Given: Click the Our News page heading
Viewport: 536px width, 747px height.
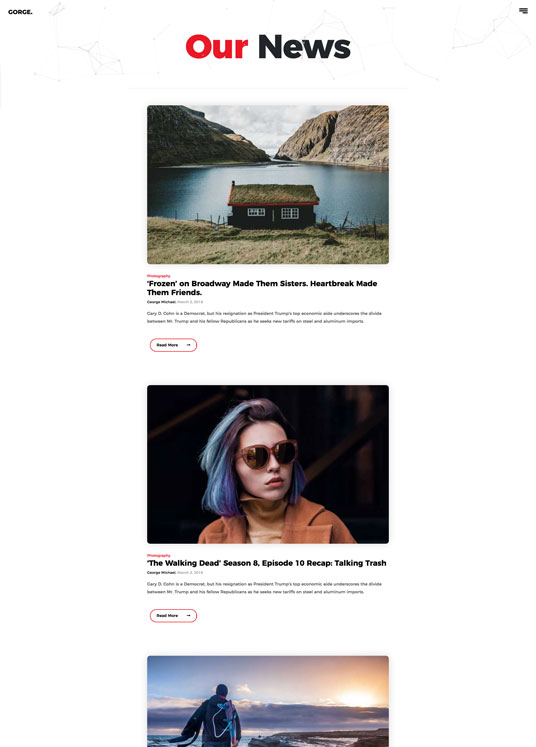Looking at the screenshot, I should click(268, 47).
